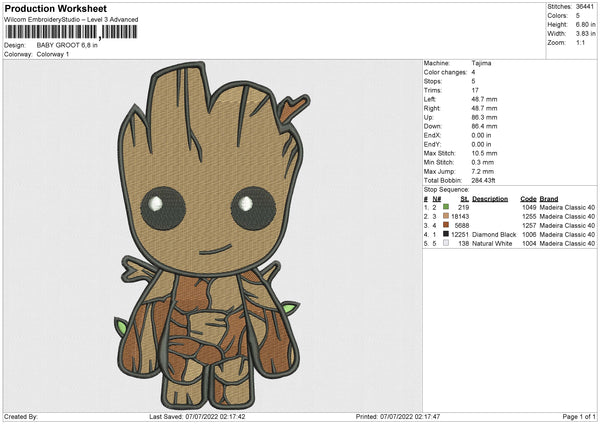Image resolution: width=600 pixels, height=424 pixels.
Task: Click the 'Production Worksheet' title
Action: pos(56,8)
